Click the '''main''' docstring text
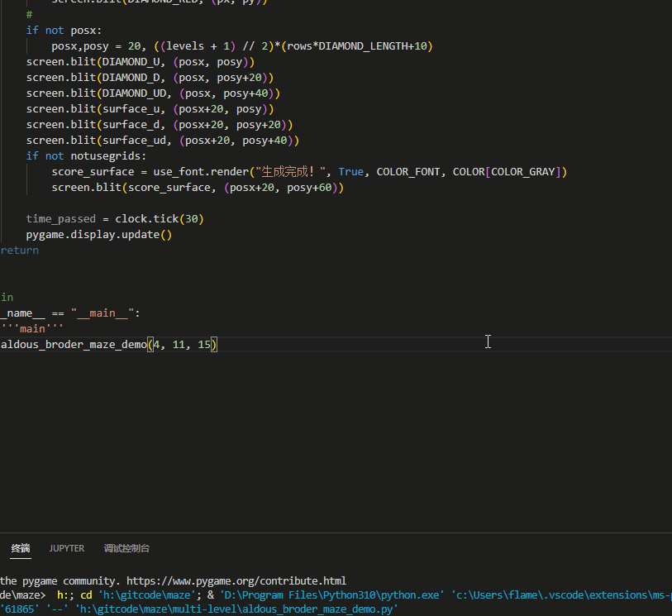The height and width of the screenshot is (616, 672). point(31,329)
